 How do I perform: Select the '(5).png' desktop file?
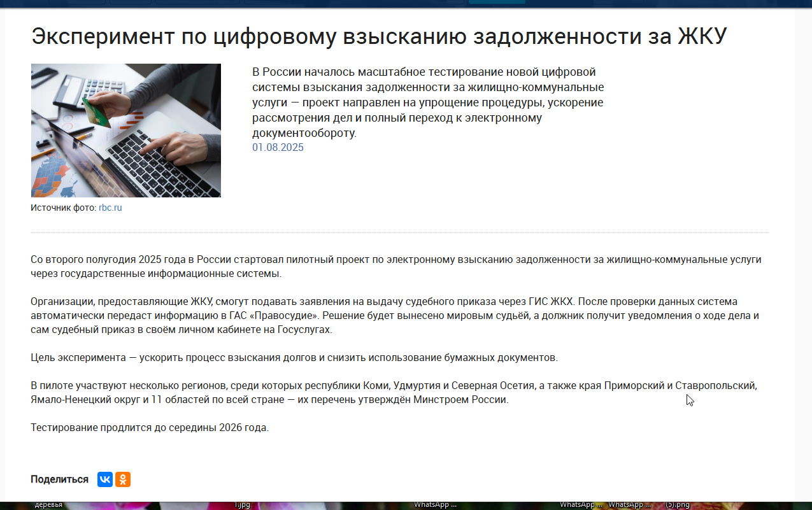pos(678,505)
